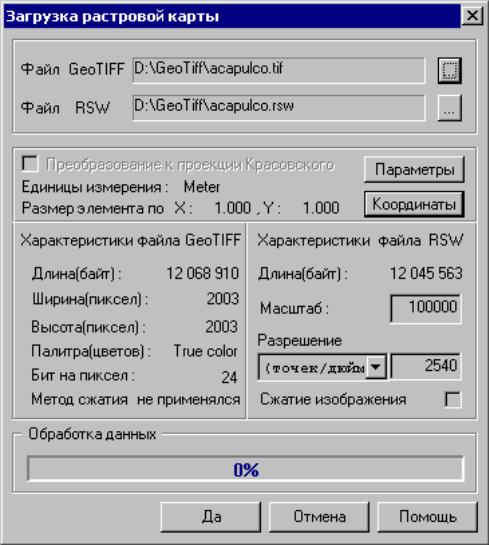Click the Высота(пиксел) value 2003
The width and height of the screenshot is (489, 545).
point(222,327)
